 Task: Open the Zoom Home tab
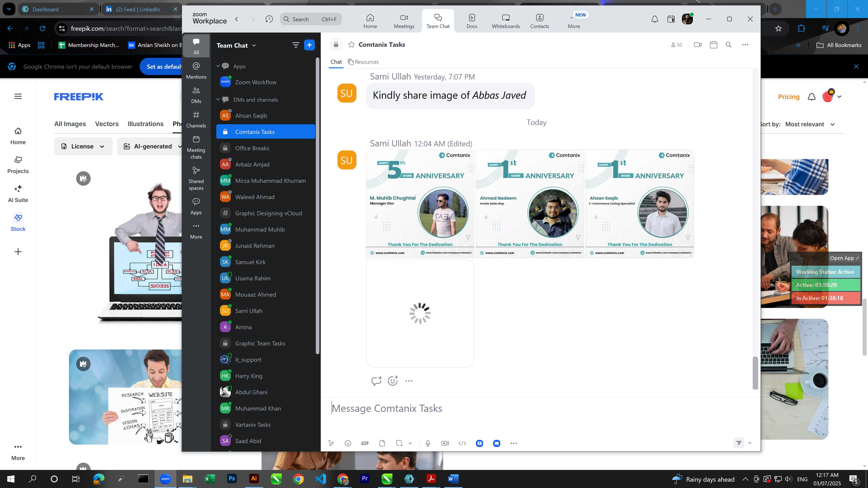pos(370,21)
